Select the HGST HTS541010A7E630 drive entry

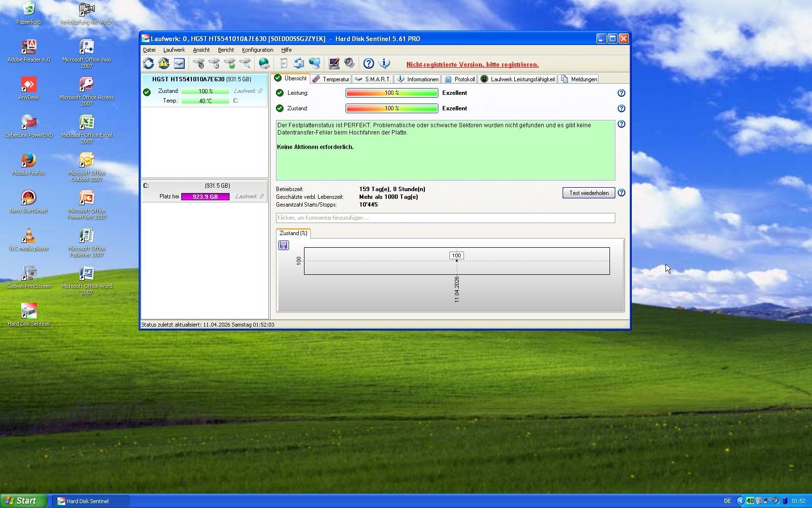pos(204,90)
